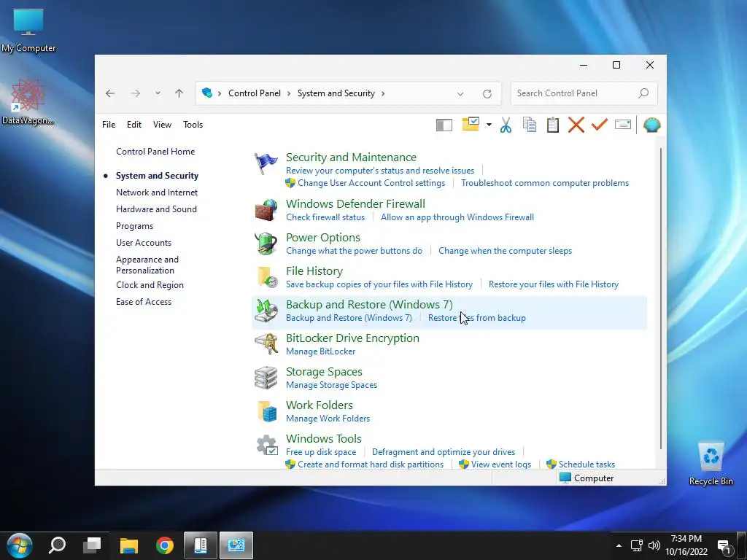Click the vertical scrollbar of Control Panel
747x560 pixels.
click(x=661, y=299)
